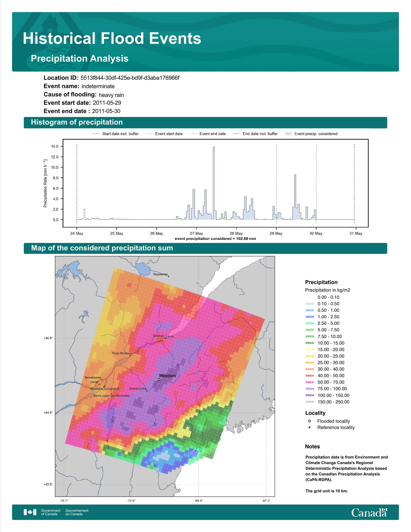The image size is (411, 532).
Task: Click the event precipitation considered 102.68 mm caption
Action: pos(215,239)
